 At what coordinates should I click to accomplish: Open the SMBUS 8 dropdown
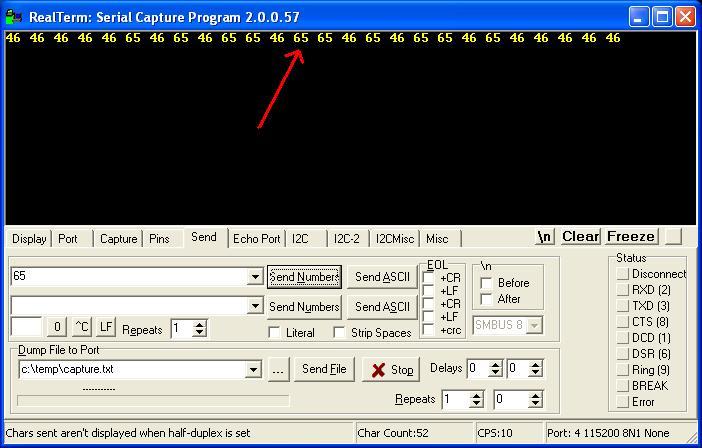(x=534, y=325)
